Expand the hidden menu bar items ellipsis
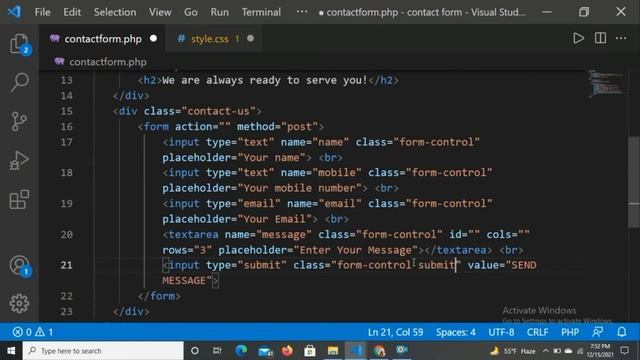This screenshot has height=360, width=640. pos(302,11)
